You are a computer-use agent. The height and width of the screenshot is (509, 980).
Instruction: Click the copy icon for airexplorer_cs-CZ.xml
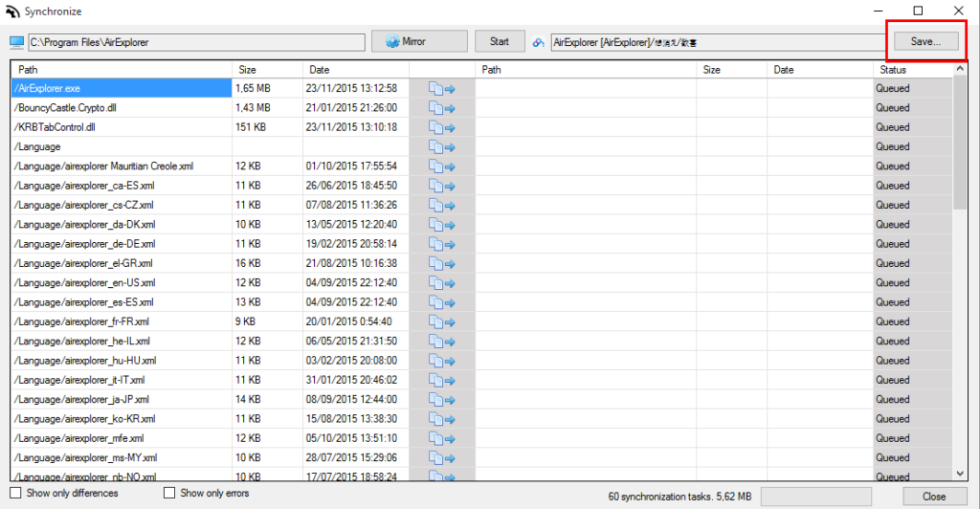(442, 205)
